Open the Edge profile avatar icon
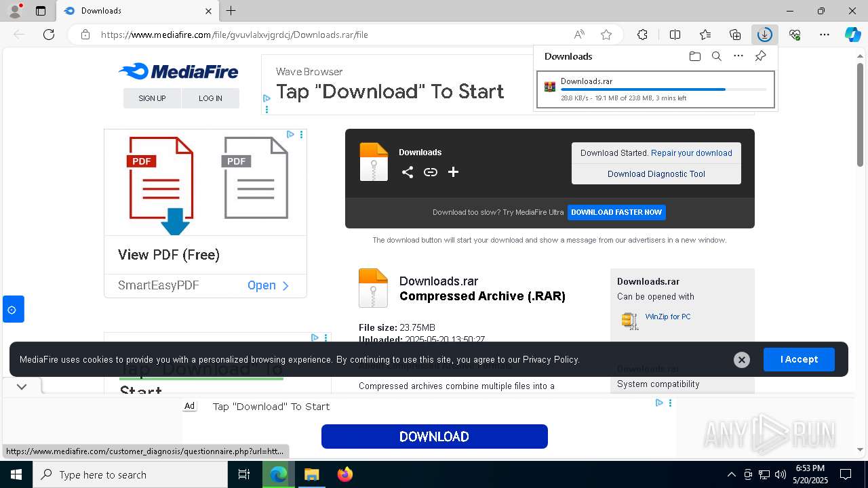This screenshot has width=868, height=488. click(x=14, y=11)
